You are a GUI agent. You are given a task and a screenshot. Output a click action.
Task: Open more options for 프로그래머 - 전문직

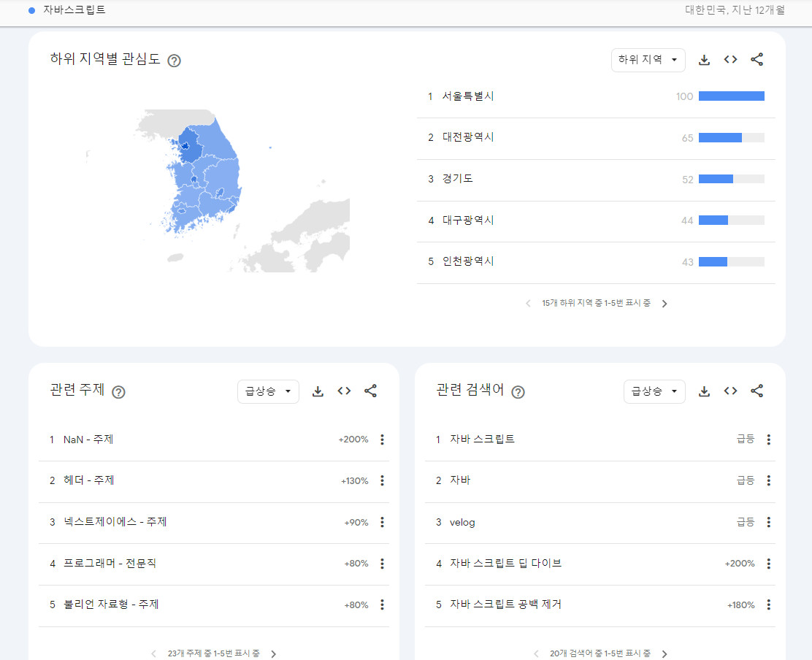(x=382, y=563)
